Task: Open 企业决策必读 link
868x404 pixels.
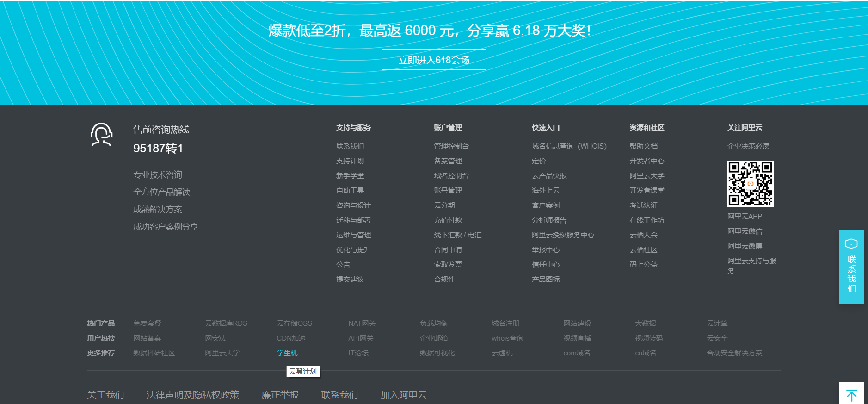Action: pyautogui.click(x=748, y=146)
